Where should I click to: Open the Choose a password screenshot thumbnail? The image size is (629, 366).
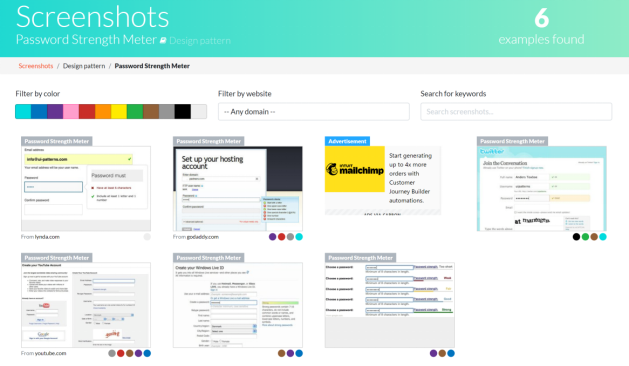390,305
